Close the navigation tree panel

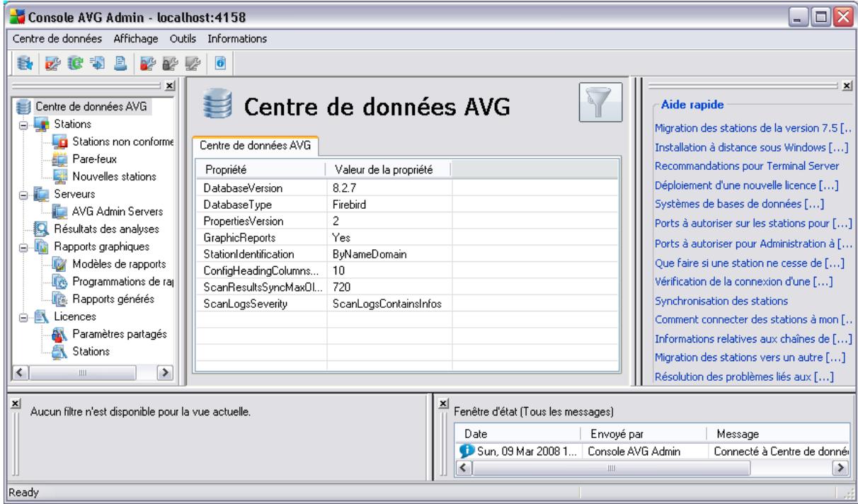click(x=169, y=86)
